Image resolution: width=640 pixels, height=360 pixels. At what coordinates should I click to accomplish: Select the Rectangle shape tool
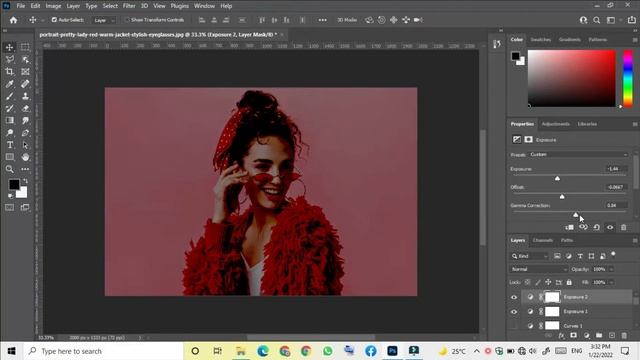tap(9, 157)
